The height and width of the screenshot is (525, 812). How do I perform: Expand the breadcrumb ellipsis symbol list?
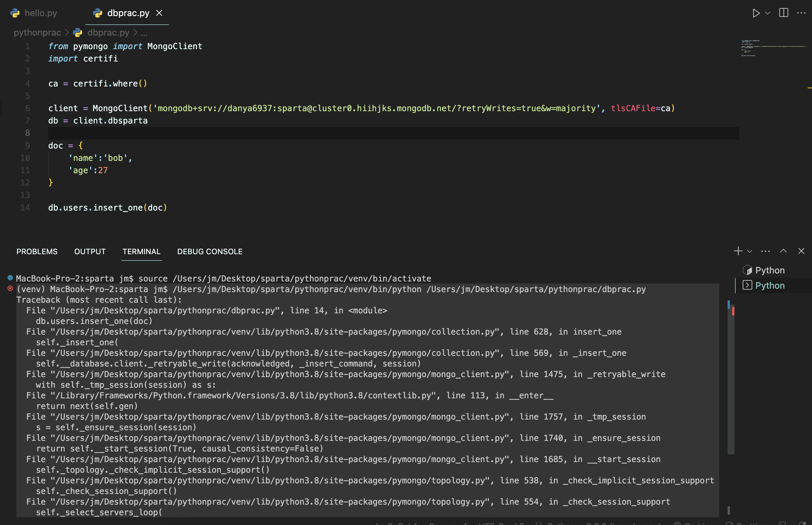(x=144, y=33)
